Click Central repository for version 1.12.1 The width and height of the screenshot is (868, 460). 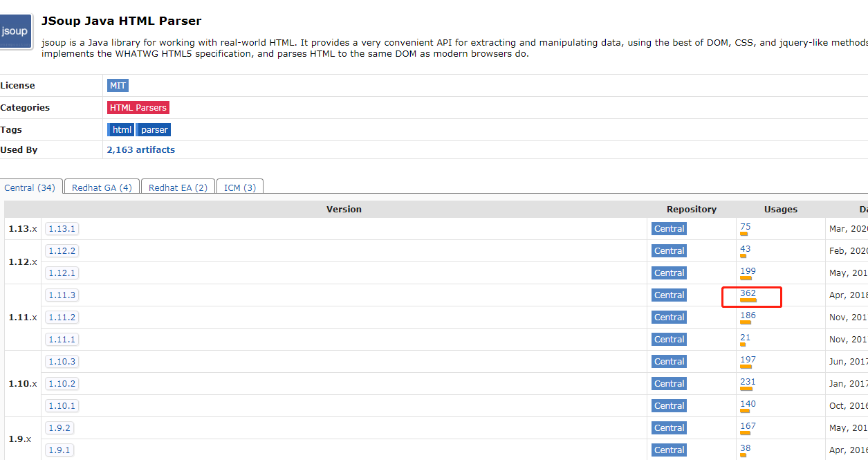[669, 273]
